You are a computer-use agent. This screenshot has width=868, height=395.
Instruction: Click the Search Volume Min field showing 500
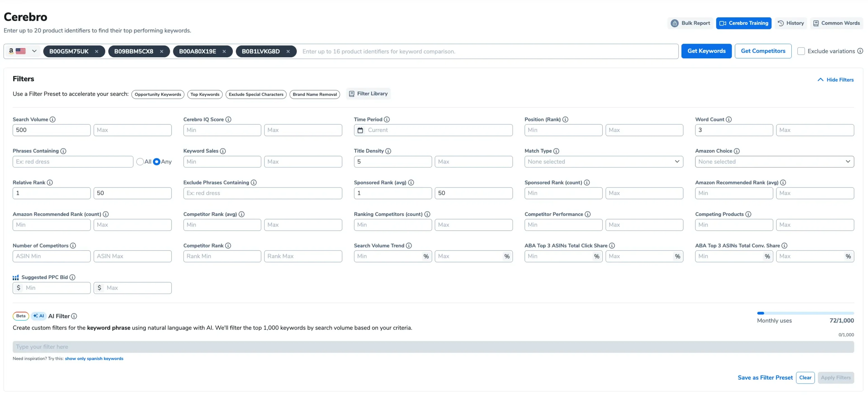click(52, 130)
